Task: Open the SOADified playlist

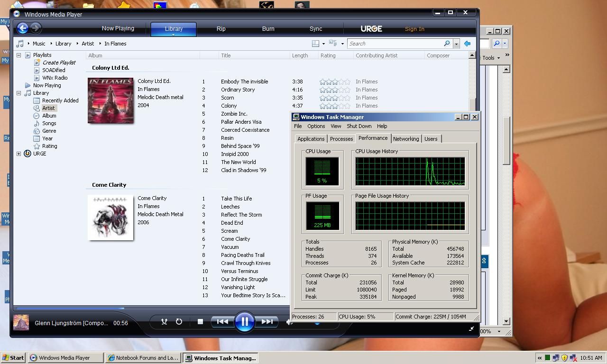Action: (54, 70)
